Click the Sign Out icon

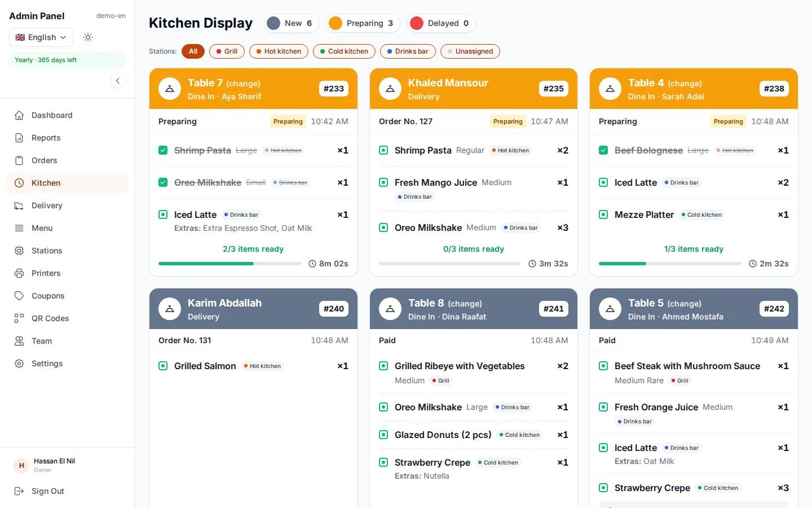coord(19,491)
